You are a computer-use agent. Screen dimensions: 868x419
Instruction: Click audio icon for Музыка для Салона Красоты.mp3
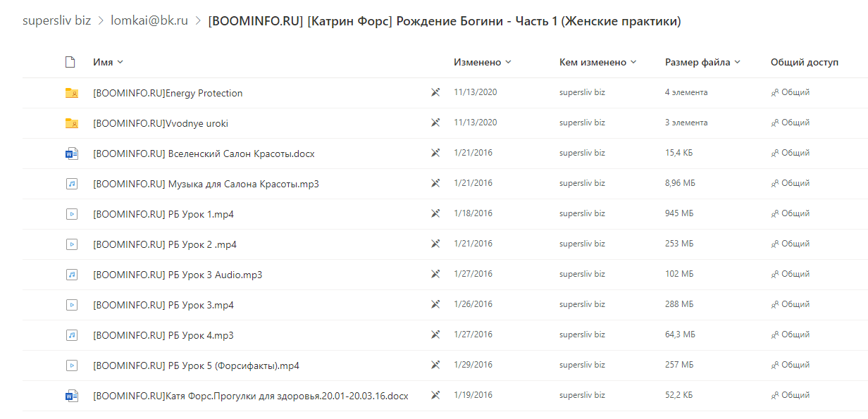click(71, 184)
